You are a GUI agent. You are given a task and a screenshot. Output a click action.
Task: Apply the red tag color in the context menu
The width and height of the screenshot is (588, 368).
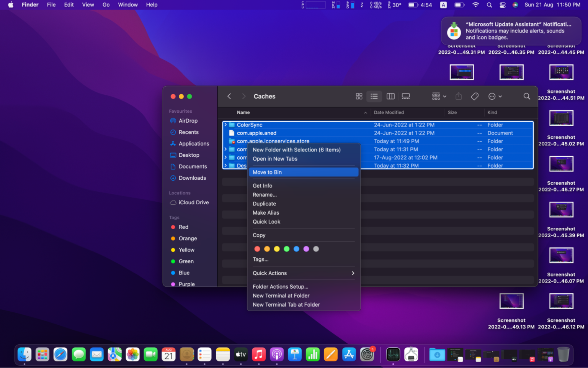tap(257, 249)
